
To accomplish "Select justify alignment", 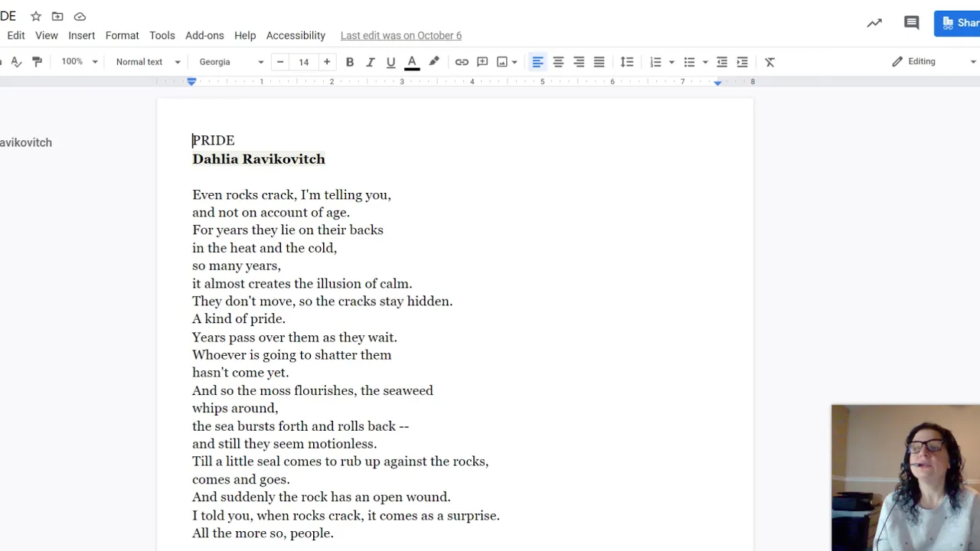I will [599, 62].
